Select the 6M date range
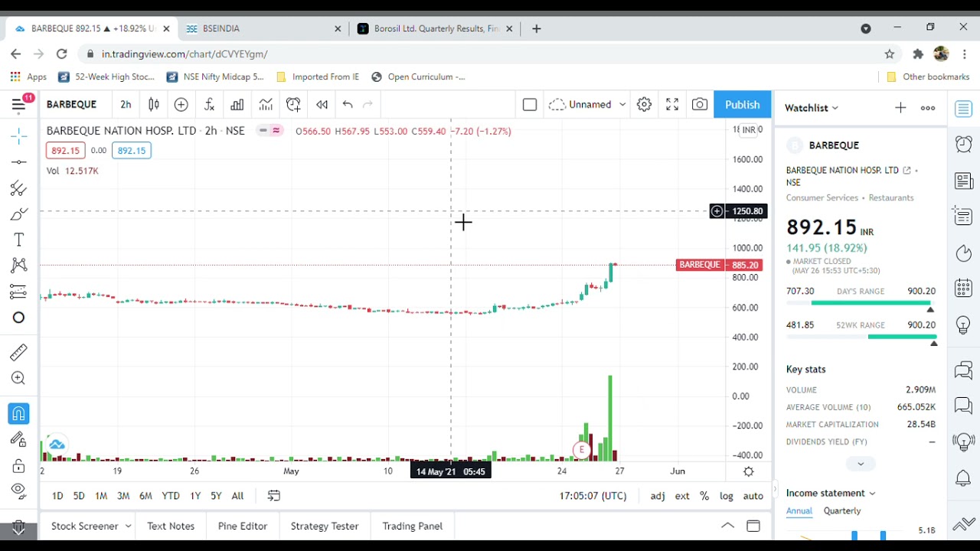Image resolution: width=980 pixels, height=551 pixels. [145, 496]
